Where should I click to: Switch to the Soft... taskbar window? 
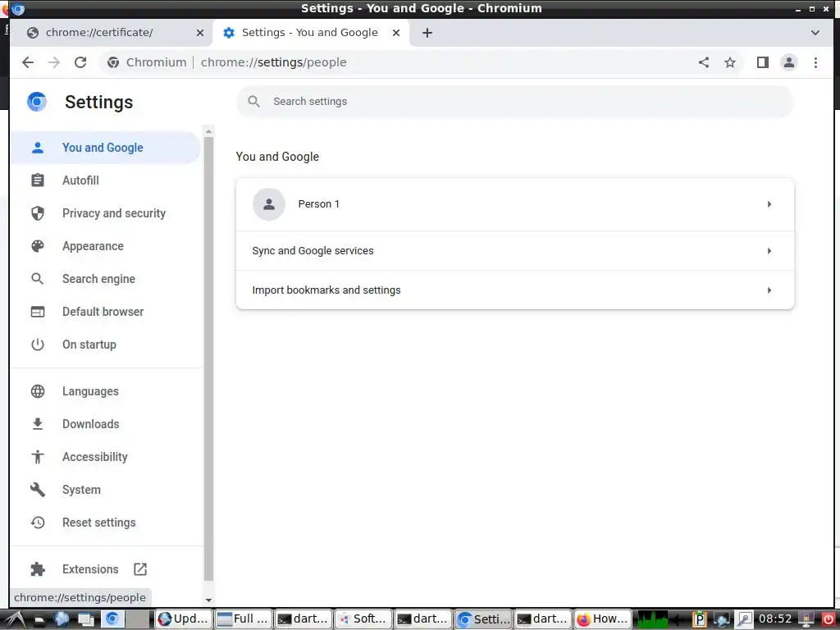[363, 619]
